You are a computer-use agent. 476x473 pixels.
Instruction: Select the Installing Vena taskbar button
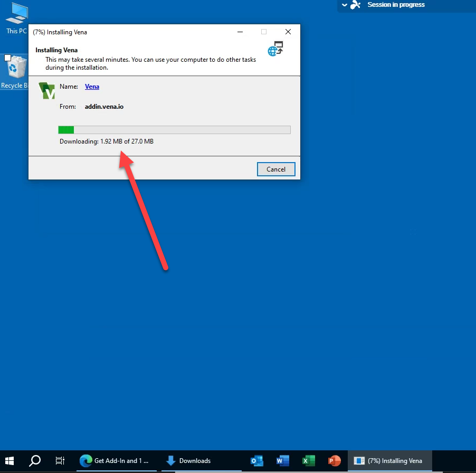click(390, 461)
